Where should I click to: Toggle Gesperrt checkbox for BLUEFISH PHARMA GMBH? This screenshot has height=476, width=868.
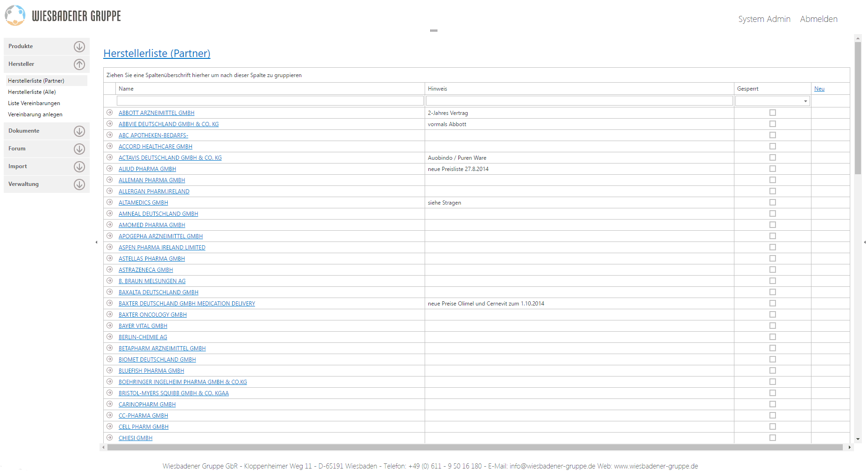coord(773,370)
